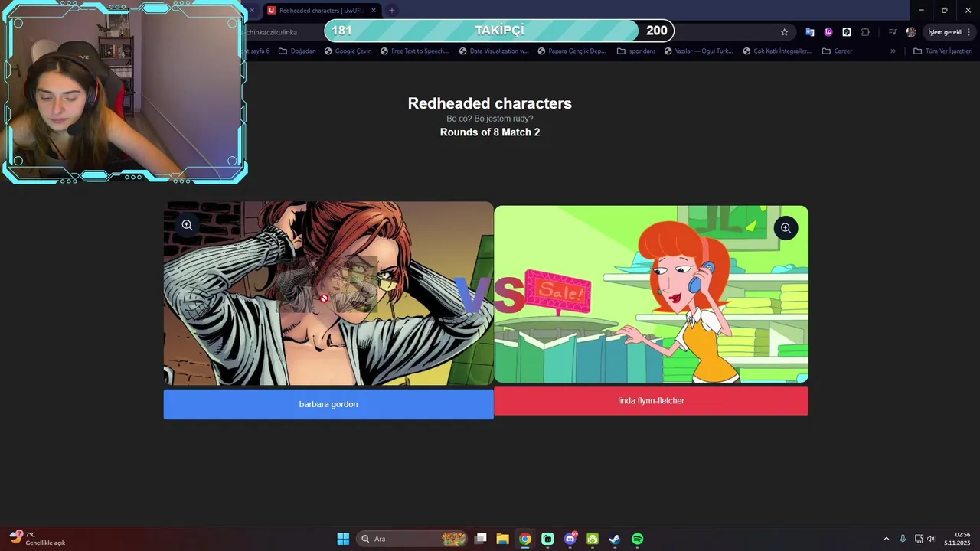980x551 pixels.
Task: Expand the hidden bookmarks chevron
Action: 893,51
